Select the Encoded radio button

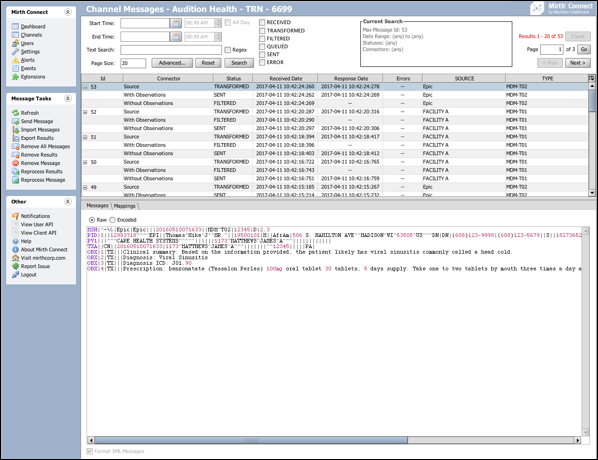click(x=113, y=220)
